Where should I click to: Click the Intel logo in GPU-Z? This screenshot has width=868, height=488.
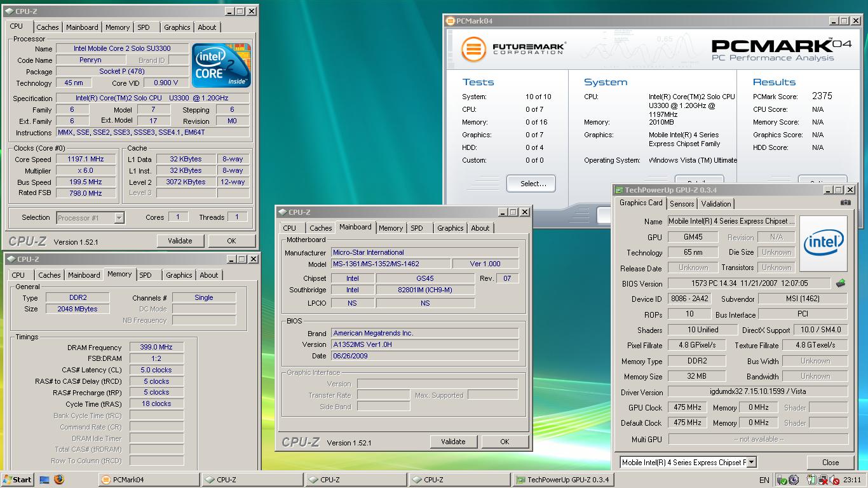pos(824,243)
